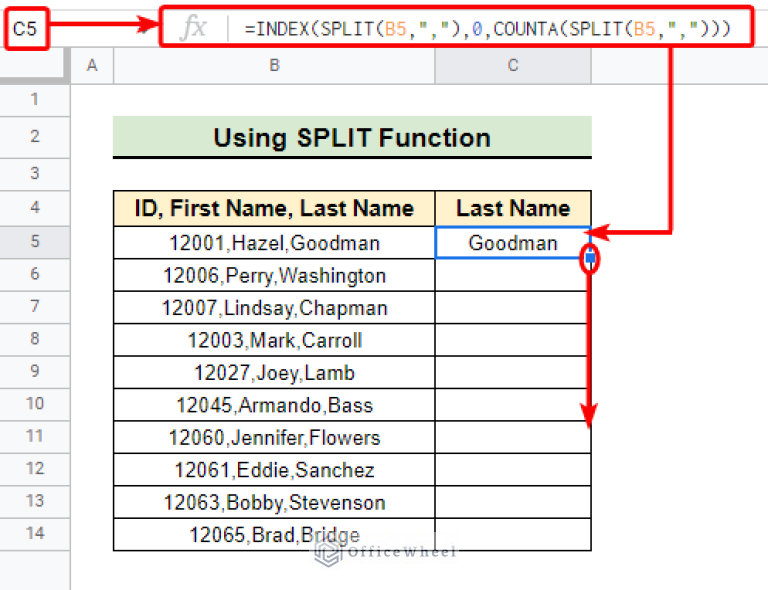Select row 14 header

click(35, 533)
